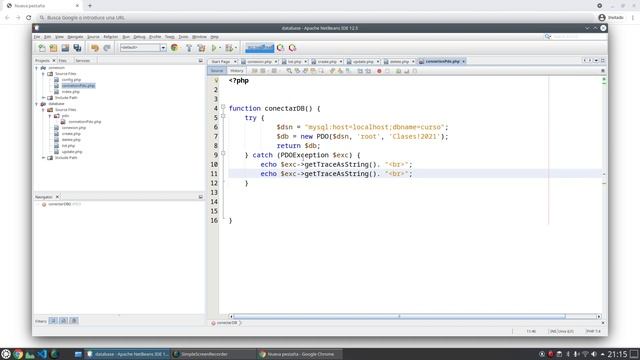
Task: Click the editor tab scroll-left arrow
Action: click(x=584, y=60)
